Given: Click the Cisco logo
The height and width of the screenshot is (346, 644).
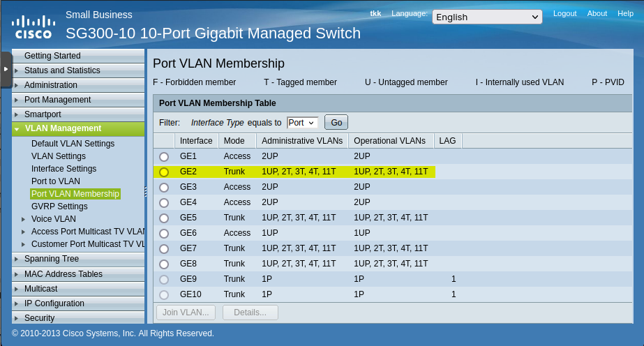Looking at the screenshot, I should 33,27.
